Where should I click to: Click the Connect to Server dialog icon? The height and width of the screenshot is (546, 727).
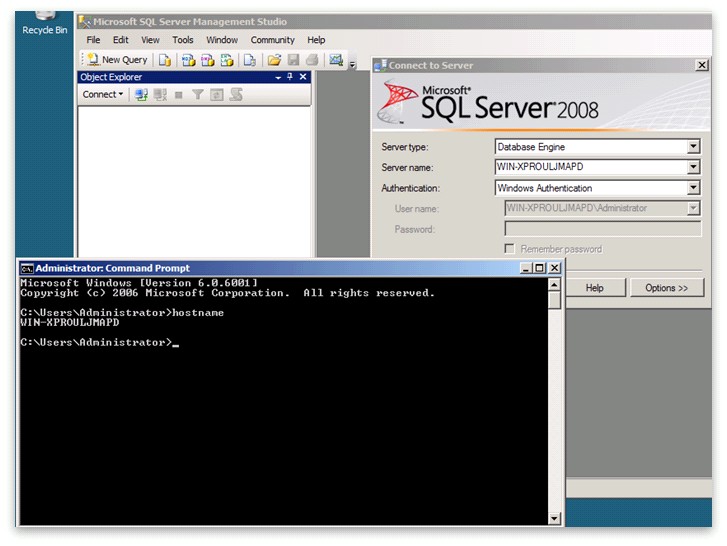381,65
